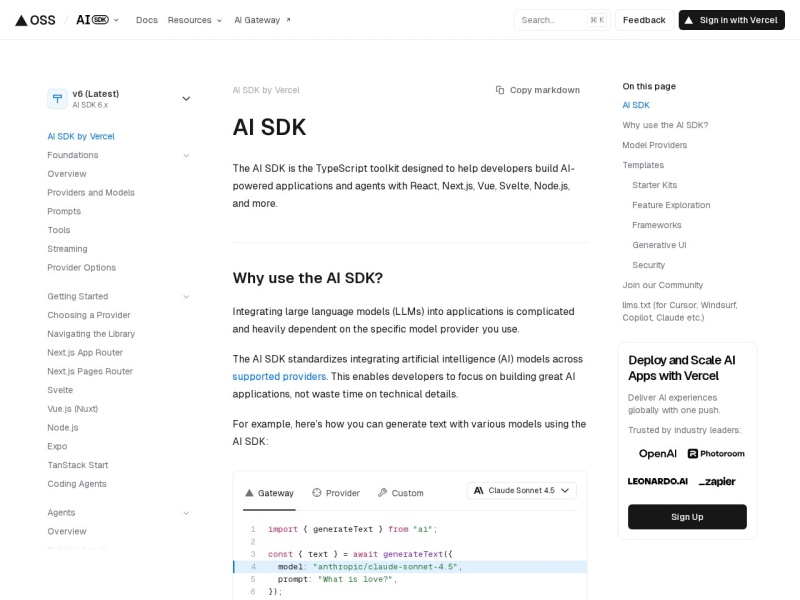Jump to llms.txt section
This screenshot has width=800, height=600.
pyautogui.click(x=680, y=311)
